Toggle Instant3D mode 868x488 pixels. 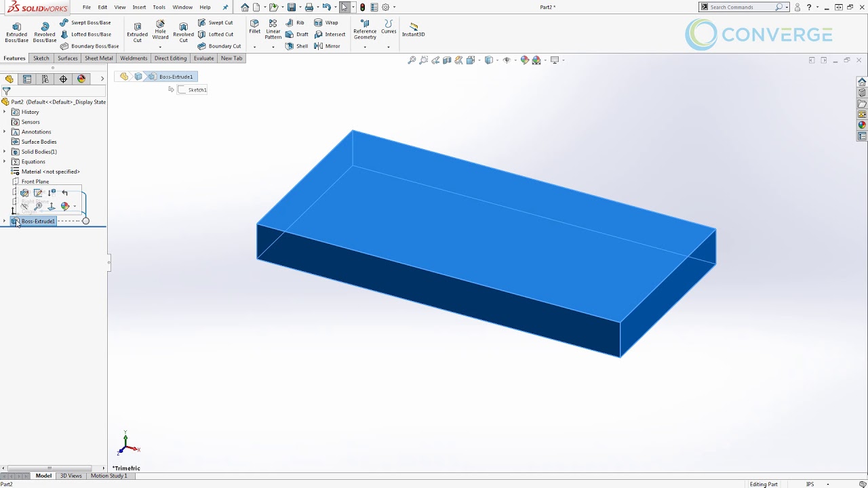pyautogui.click(x=414, y=30)
